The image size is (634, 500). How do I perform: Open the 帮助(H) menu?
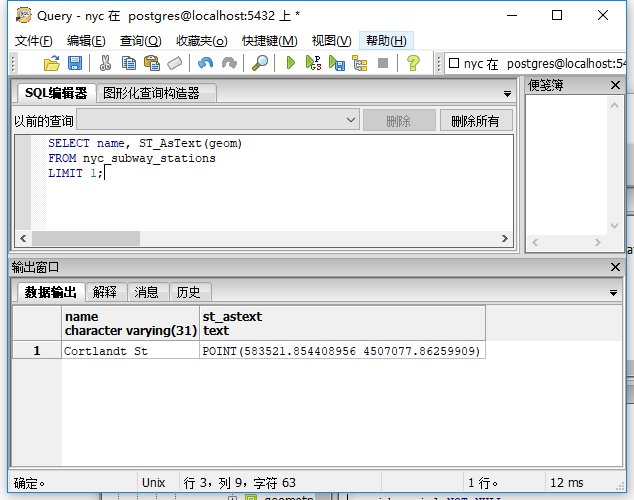[x=386, y=41]
